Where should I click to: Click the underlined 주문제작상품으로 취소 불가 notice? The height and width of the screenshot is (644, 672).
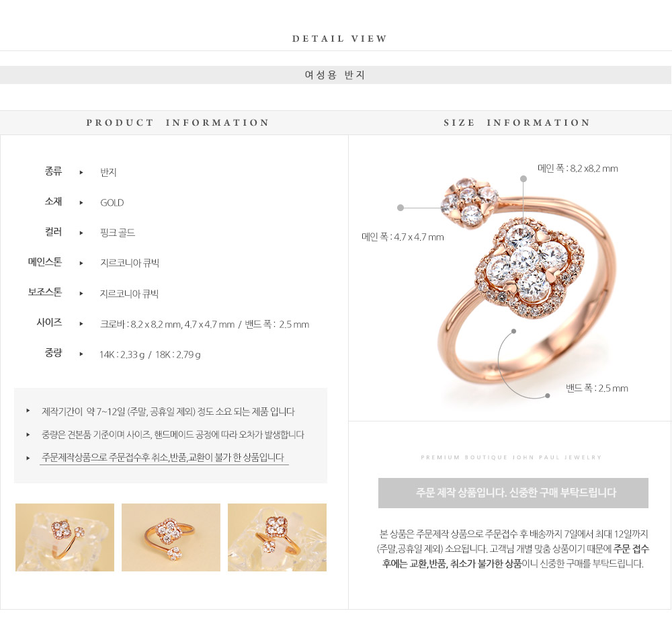[x=164, y=458]
